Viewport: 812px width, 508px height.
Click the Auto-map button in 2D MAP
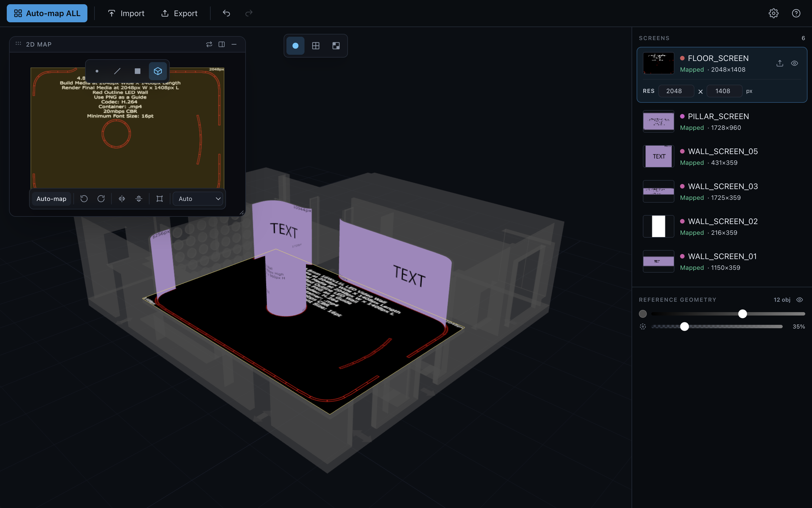click(x=51, y=199)
